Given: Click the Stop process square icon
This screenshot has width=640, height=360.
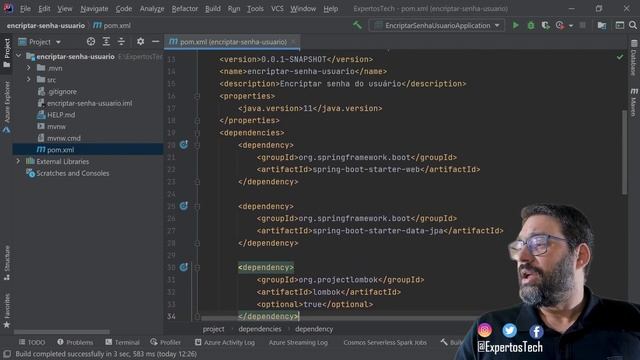Looking at the screenshot, I should click(x=582, y=25).
